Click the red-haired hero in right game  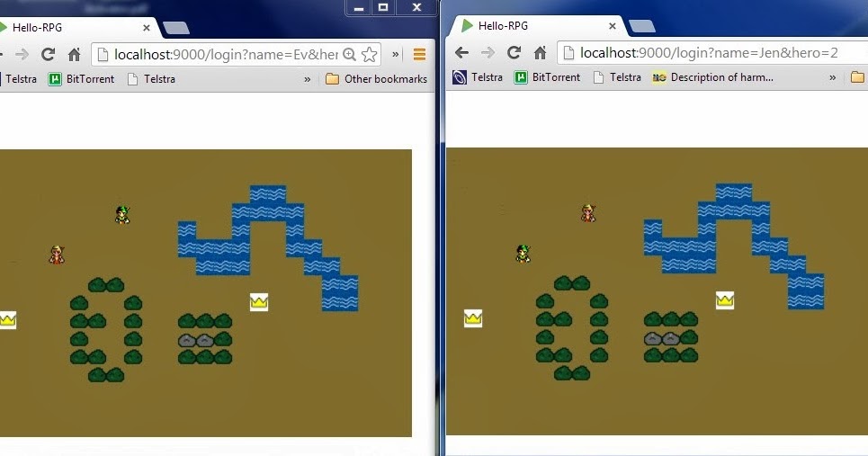(x=588, y=213)
